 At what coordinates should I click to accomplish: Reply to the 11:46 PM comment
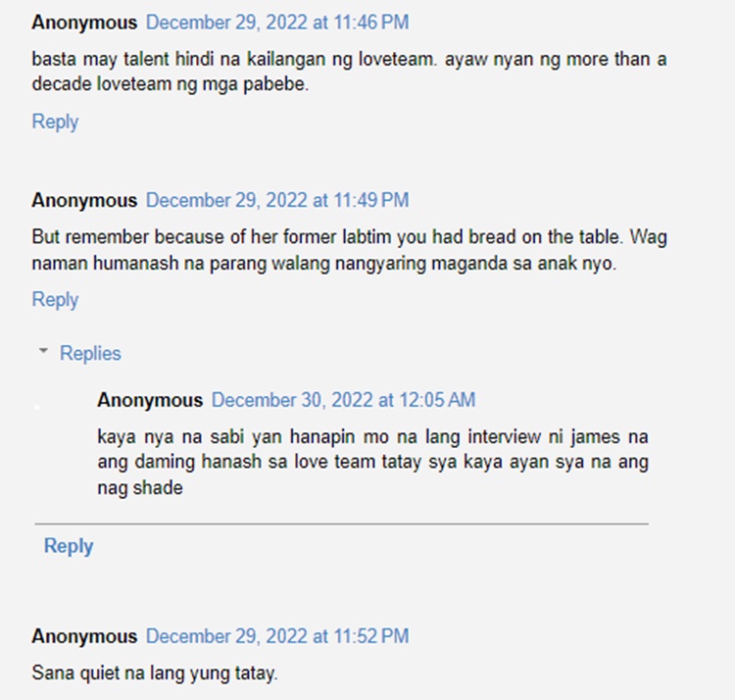[55, 122]
